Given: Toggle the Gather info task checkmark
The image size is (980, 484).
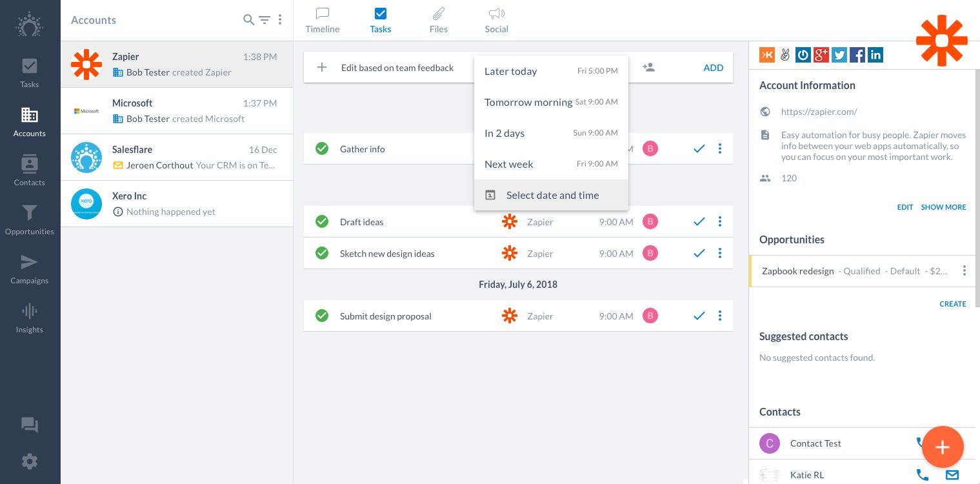Looking at the screenshot, I should point(322,149).
